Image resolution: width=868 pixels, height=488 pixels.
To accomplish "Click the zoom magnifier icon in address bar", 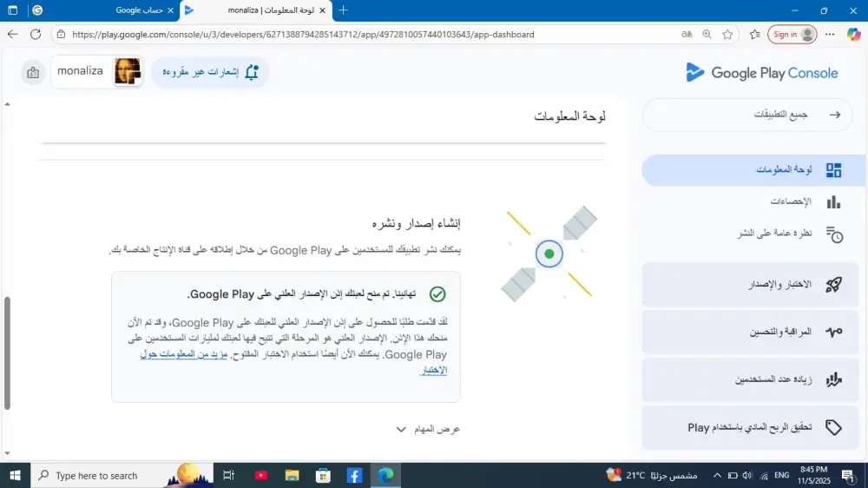I will pyautogui.click(x=707, y=35).
